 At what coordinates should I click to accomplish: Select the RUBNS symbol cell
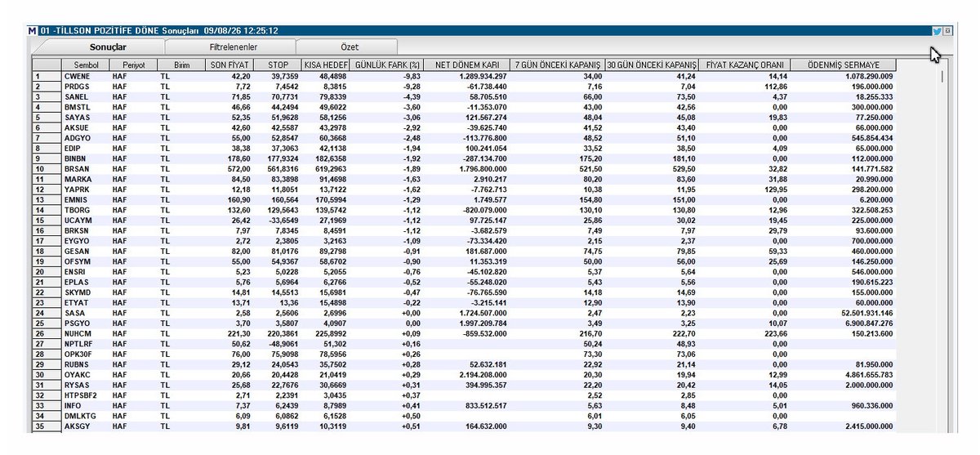click(86, 363)
